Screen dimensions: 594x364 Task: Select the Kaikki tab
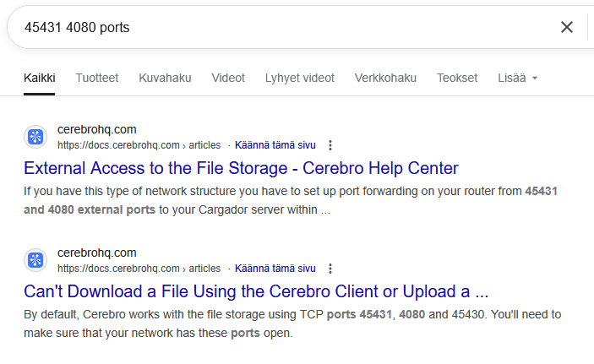coord(40,78)
